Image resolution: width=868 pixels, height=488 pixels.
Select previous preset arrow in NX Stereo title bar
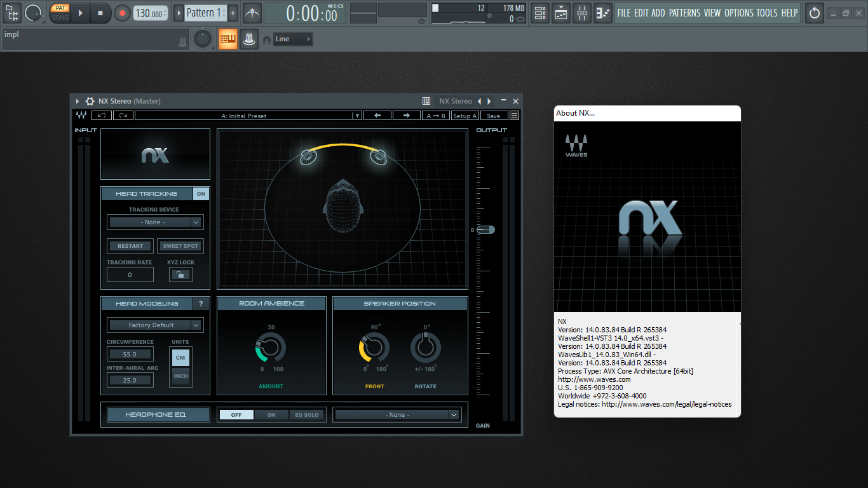click(480, 101)
